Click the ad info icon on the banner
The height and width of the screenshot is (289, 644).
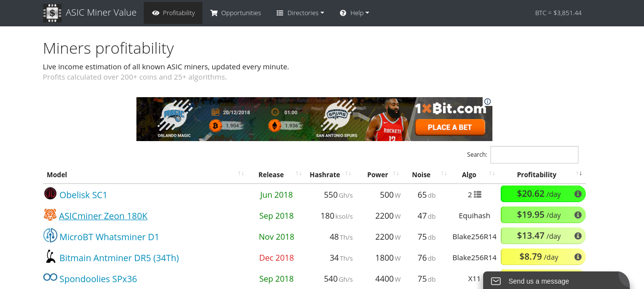488,102
